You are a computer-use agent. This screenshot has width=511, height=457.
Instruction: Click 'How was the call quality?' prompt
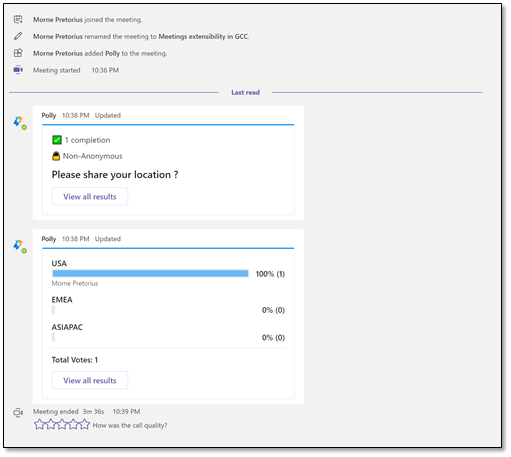point(130,425)
